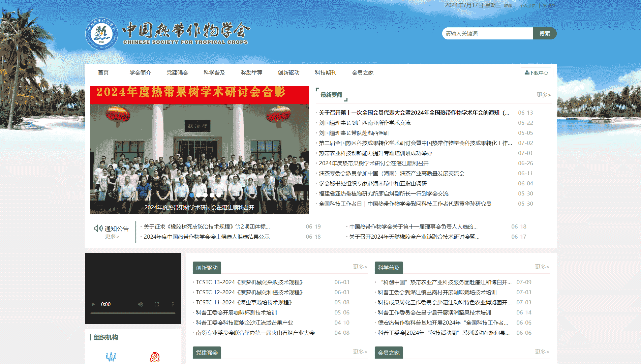Open the 下载中心 download center button
Image resolution: width=641 pixels, height=364 pixels.
click(x=536, y=73)
